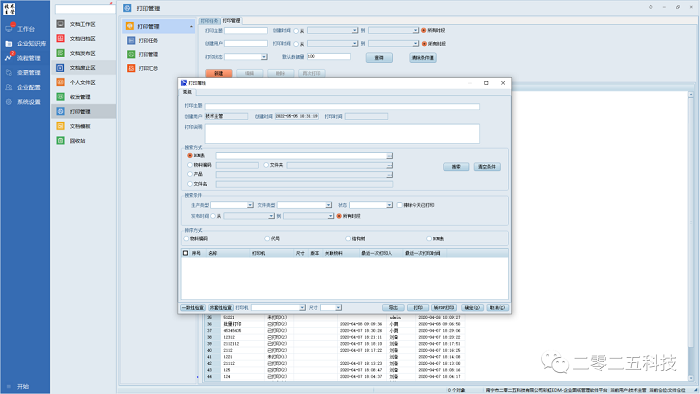Select the 常规 tab in the dialog
Screen dimensions: 700x394
pyautogui.click(x=187, y=92)
